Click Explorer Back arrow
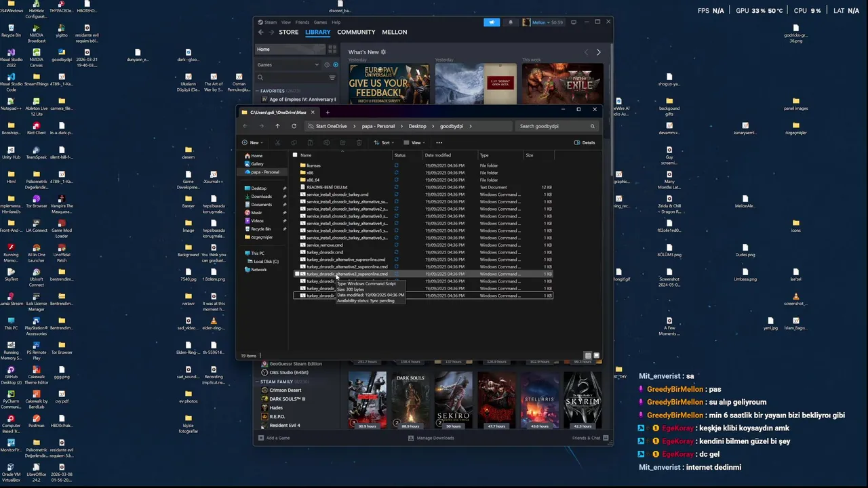 245,126
